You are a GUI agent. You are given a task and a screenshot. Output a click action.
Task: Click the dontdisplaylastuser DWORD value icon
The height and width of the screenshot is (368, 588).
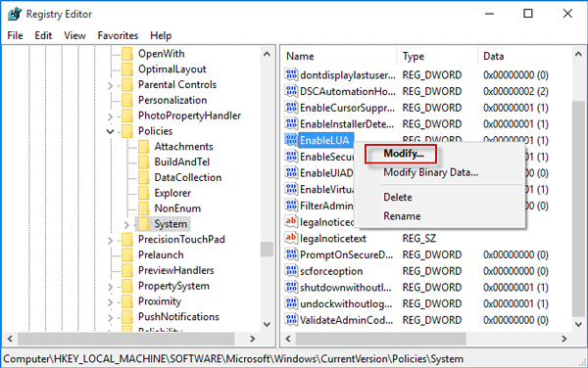291,75
